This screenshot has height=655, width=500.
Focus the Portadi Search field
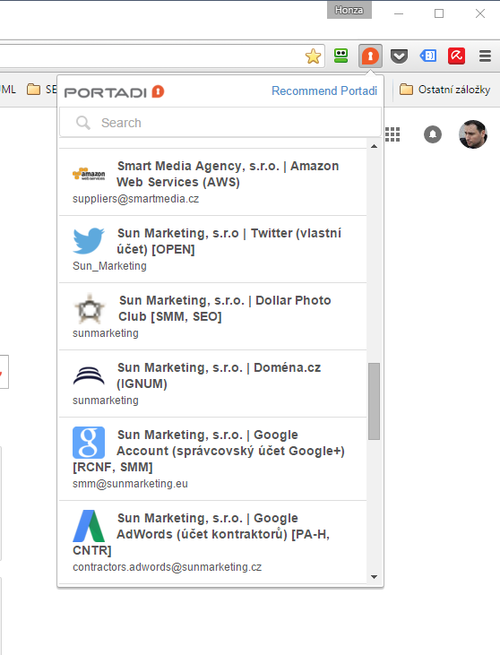(x=221, y=122)
